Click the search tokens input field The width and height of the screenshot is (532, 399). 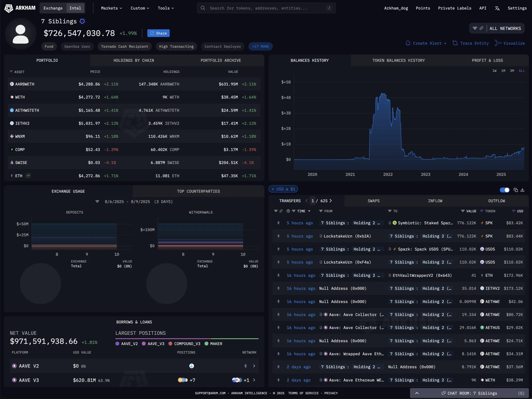pyautogui.click(x=266, y=8)
